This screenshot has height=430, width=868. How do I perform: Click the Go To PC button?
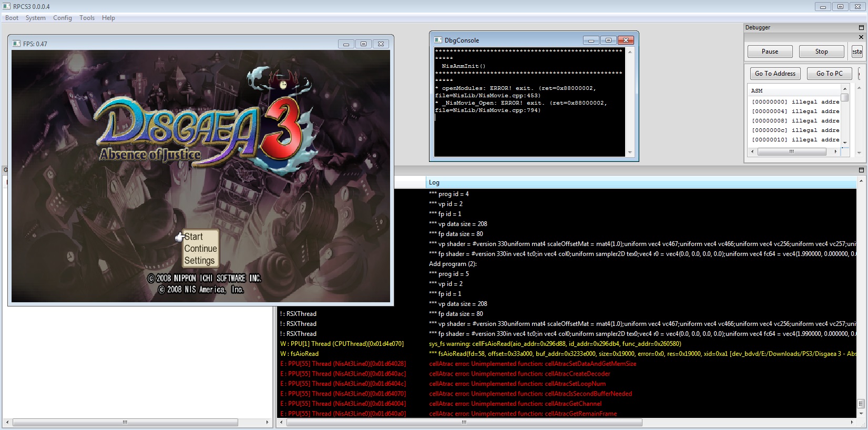coord(829,74)
